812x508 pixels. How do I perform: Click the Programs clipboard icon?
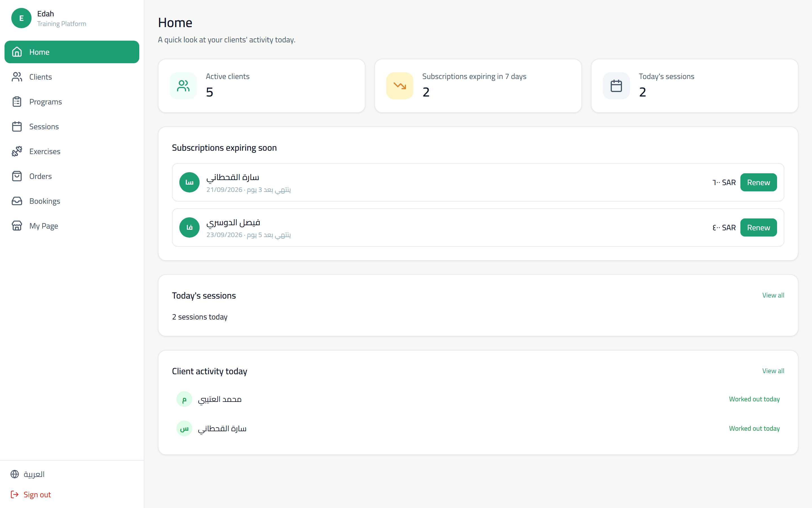click(x=17, y=102)
